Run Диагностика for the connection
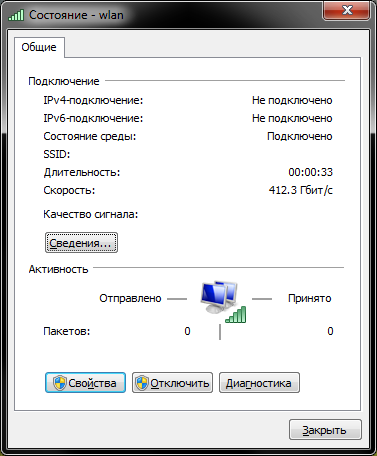Viewport: 377px width, 456px height. pyautogui.click(x=259, y=383)
